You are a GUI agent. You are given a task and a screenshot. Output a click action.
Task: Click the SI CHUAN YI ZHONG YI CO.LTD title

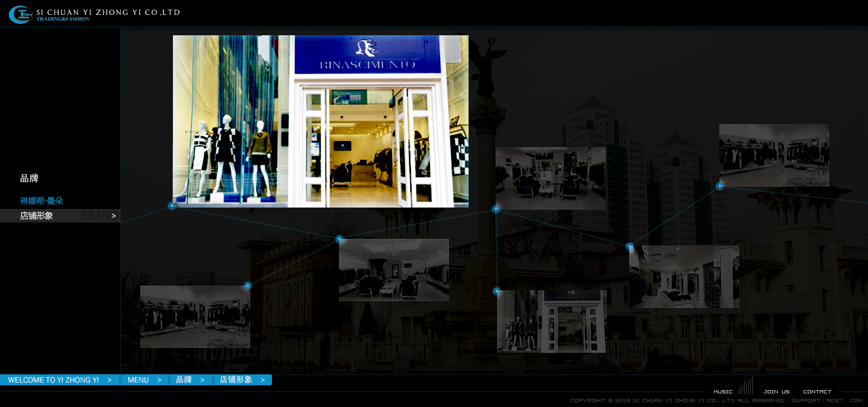click(108, 12)
